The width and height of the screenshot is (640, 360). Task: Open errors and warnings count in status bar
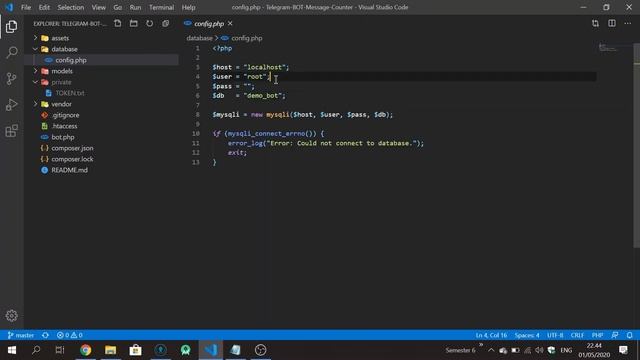point(70,335)
